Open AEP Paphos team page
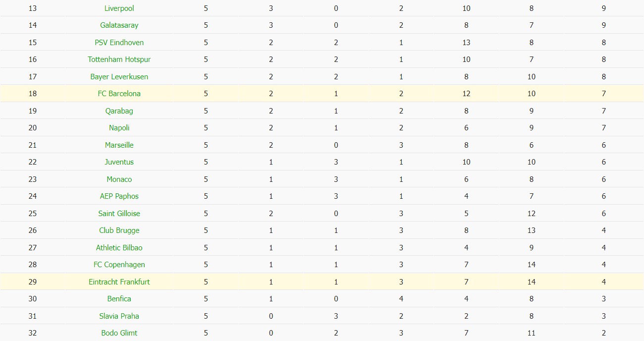Screen dimensions: 644x341 coord(119,196)
